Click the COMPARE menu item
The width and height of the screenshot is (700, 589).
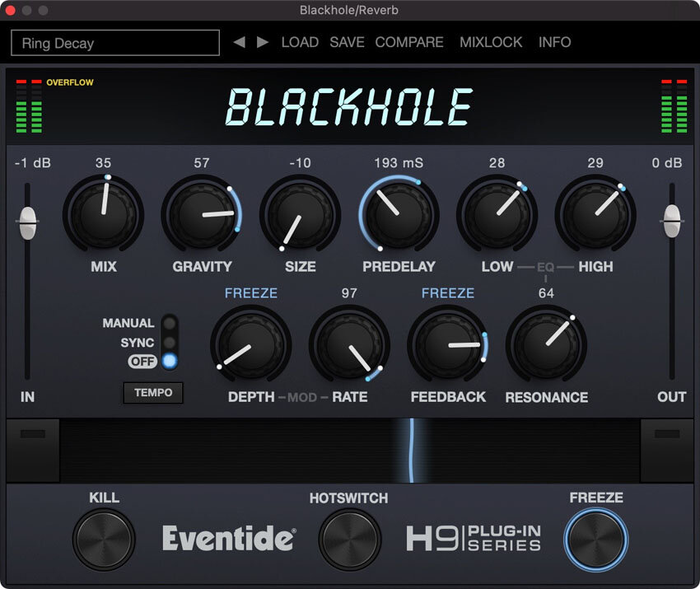pyautogui.click(x=409, y=42)
